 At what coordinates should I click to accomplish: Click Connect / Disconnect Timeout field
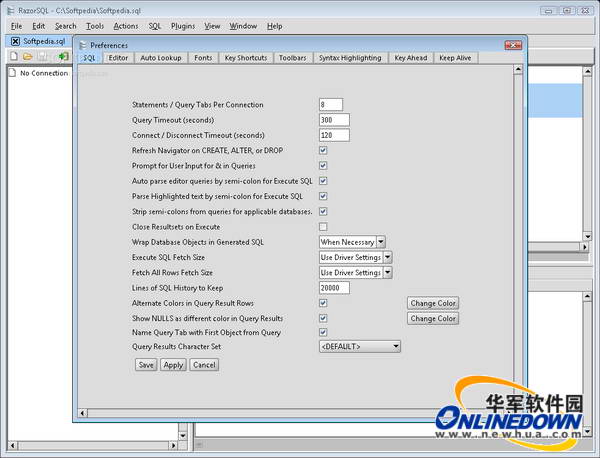(x=334, y=135)
